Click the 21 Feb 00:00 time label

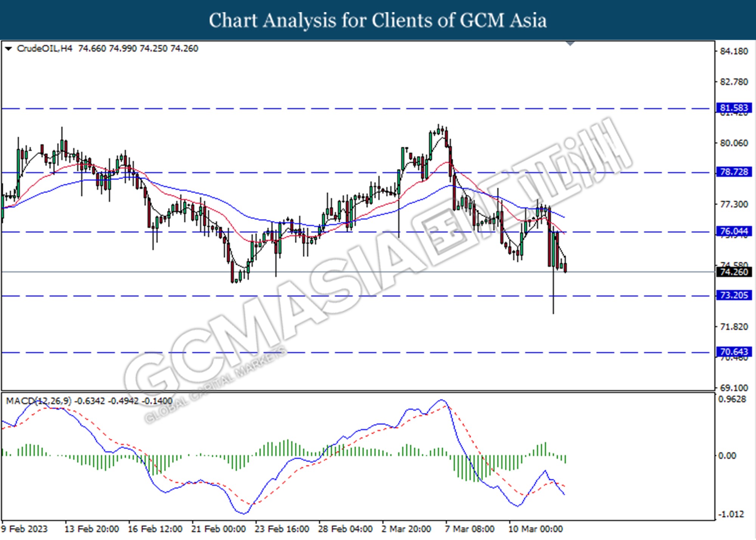click(x=218, y=529)
